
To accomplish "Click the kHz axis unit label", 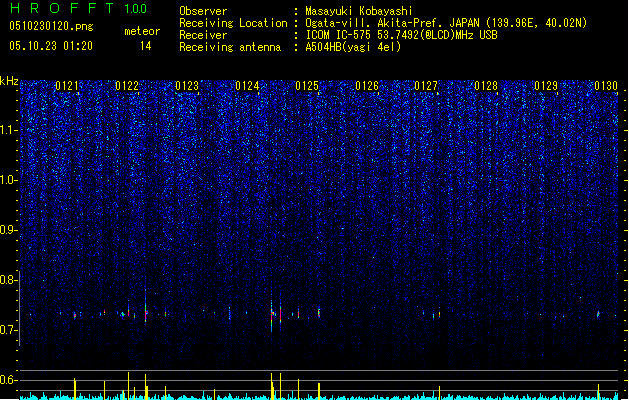I will click(9, 81).
